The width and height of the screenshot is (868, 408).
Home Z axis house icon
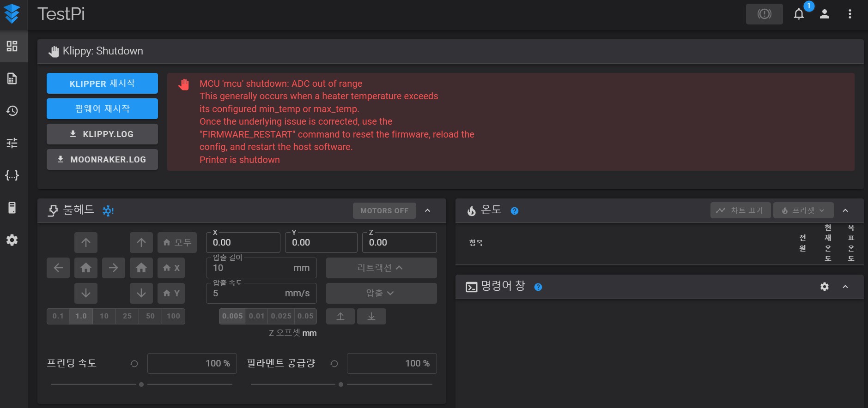141,268
